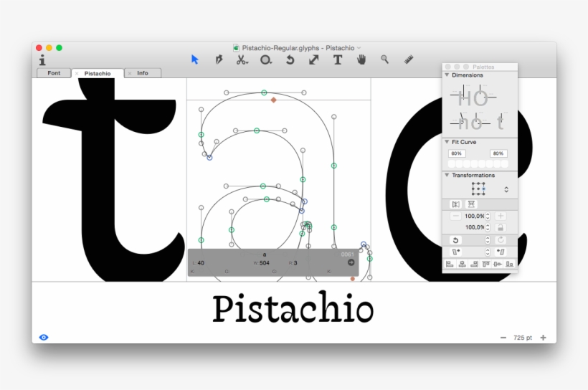The image size is (588, 390).
Task: Open the Info tab
Action: (x=143, y=73)
